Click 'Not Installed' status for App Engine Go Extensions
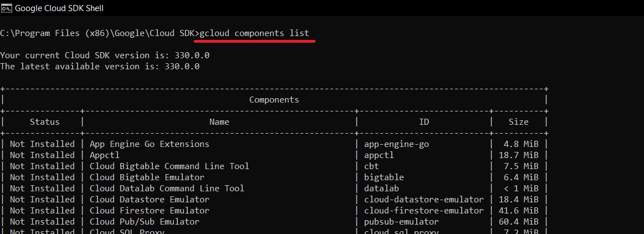The width and height of the screenshot is (644, 234). tap(42, 144)
